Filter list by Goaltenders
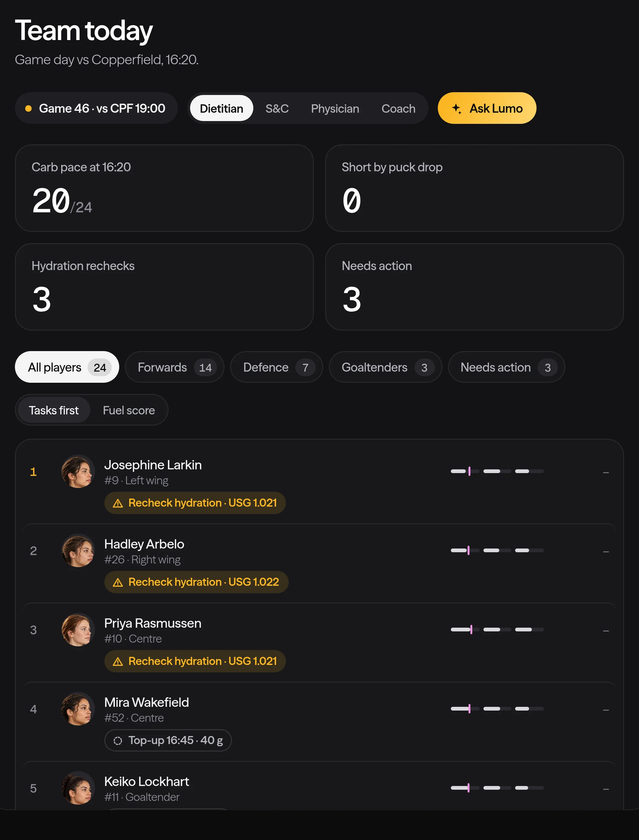The image size is (639, 840). 385,367
